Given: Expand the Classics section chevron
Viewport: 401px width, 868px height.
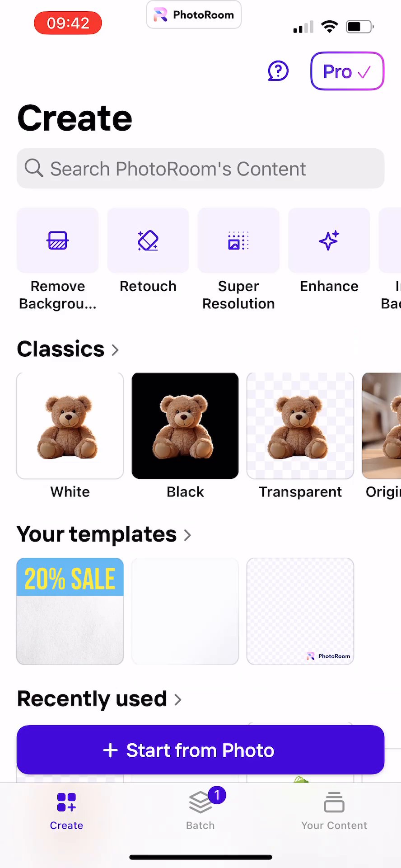Looking at the screenshot, I should [115, 350].
